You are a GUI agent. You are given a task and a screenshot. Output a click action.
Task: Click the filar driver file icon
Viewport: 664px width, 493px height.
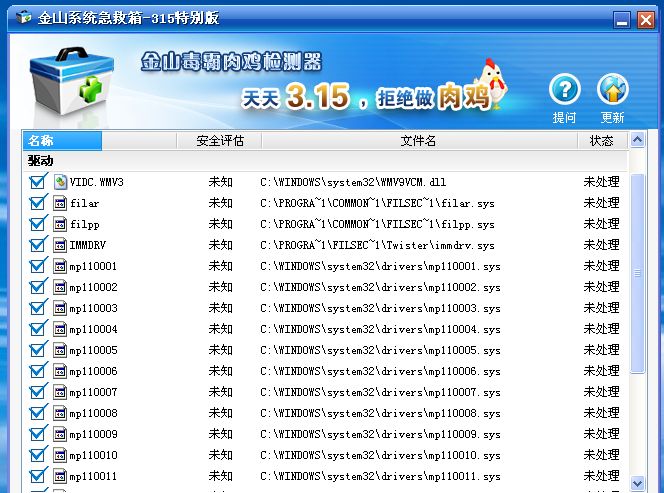pyautogui.click(x=60, y=203)
